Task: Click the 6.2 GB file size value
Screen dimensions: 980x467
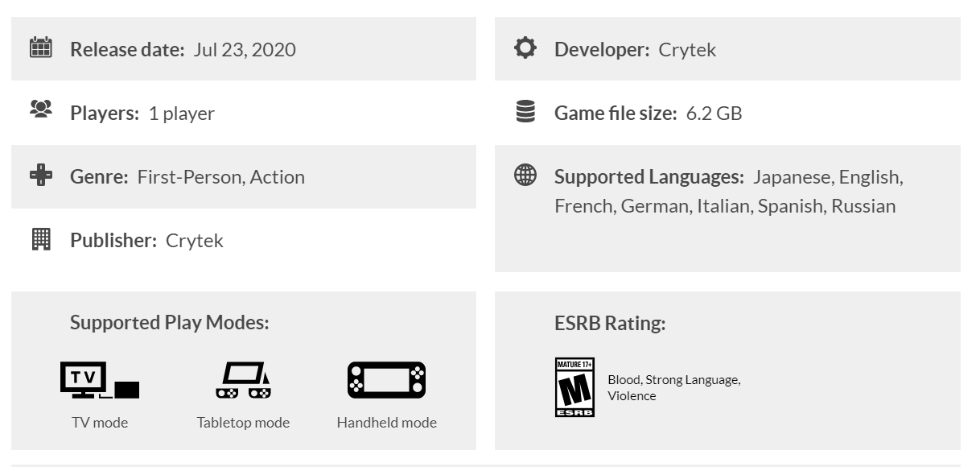Action: tap(714, 113)
